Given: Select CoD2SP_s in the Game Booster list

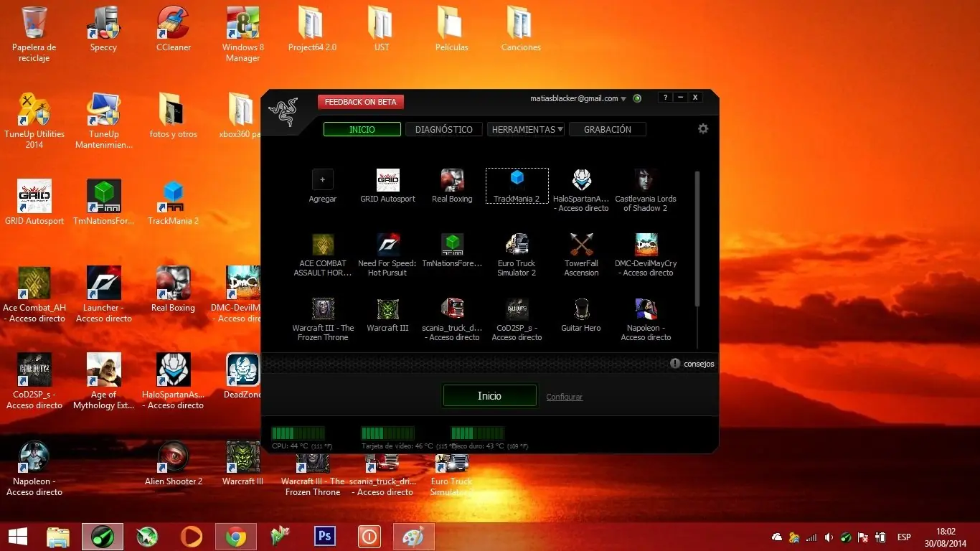Looking at the screenshot, I should (x=517, y=319).
